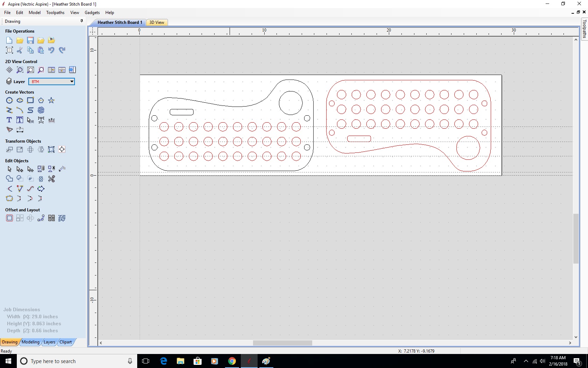Redo the last undone action
Screen dimensions: 588x368
(62, 50)
